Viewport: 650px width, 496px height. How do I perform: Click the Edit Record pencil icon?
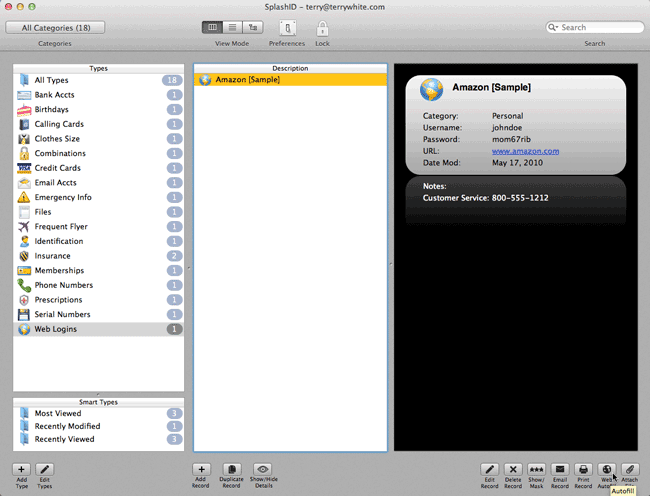tap(490, 469)
